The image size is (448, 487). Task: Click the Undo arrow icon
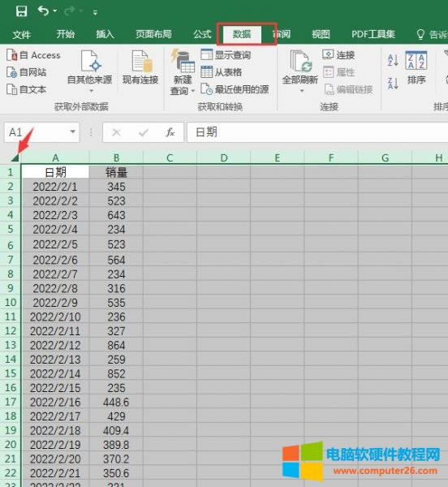click(43, 11)
